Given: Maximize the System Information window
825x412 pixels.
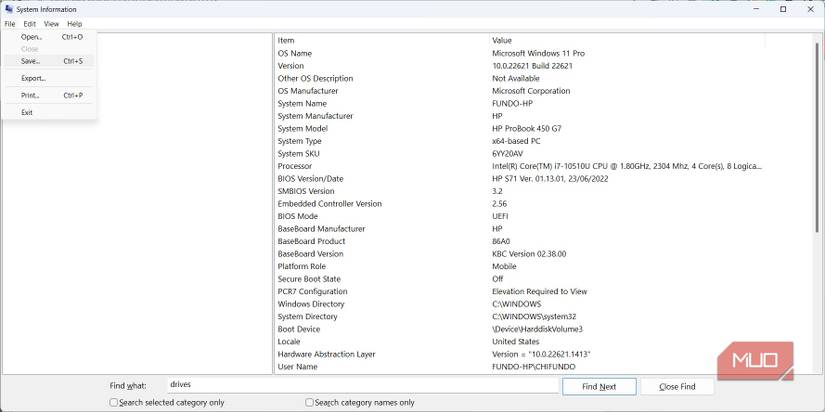Looking at the screenshot, I should (783, 9).
